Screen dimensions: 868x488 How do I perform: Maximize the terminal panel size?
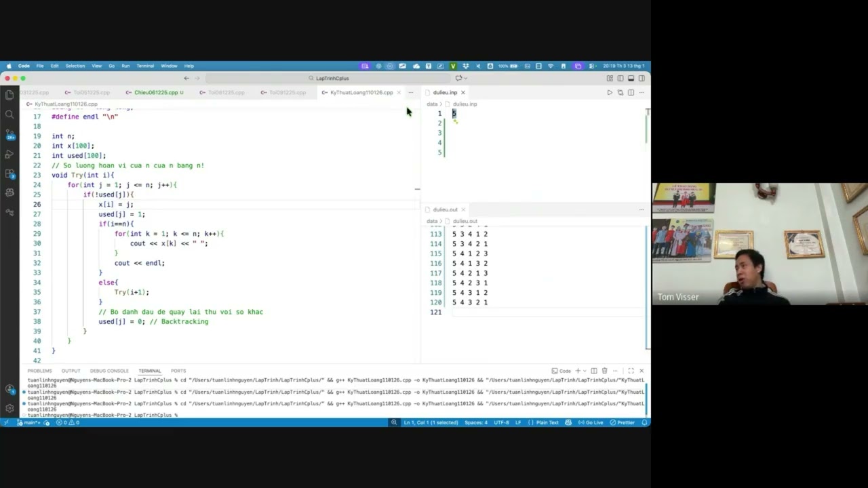(631, 371)
